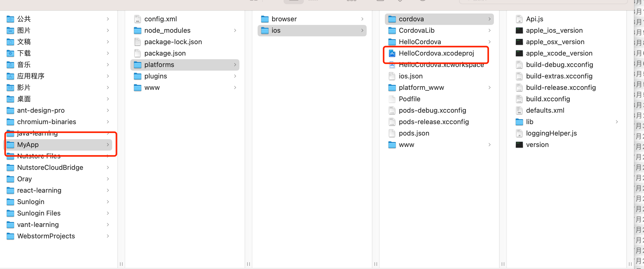Click the 音乐 music folder icon
Image resolution: width=644 pixels, height=269 pixels.
tap(10, 65)
